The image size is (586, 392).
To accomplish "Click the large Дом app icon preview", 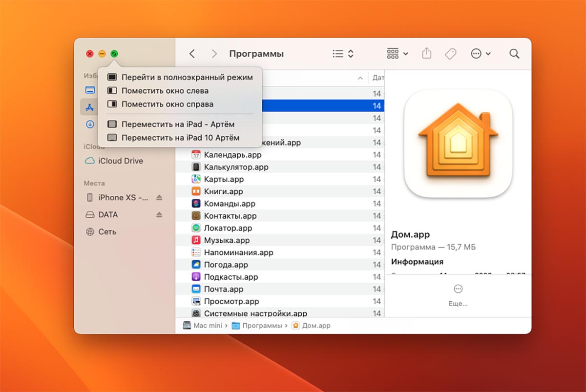I will 458,144.
